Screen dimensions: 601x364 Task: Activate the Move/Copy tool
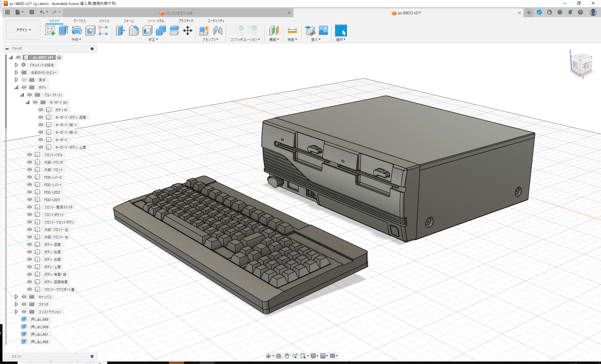pyautogui.click(x=187, y=31)
